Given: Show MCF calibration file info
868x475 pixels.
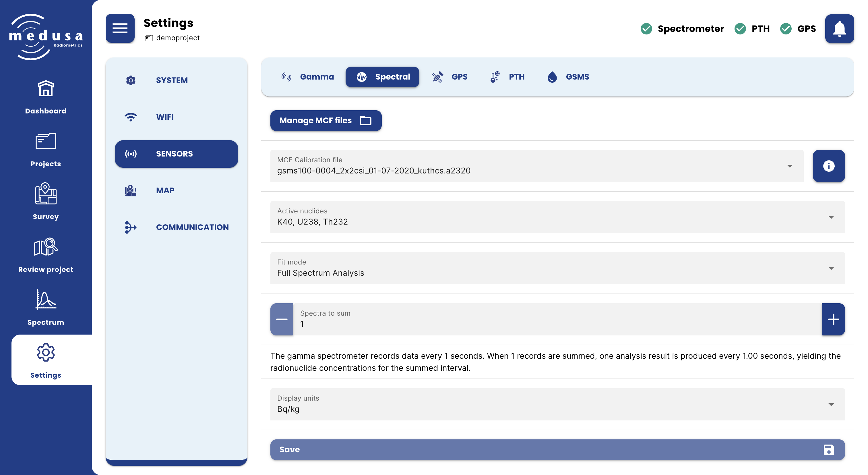Looking at the screenshot, I should pos(829,166).
